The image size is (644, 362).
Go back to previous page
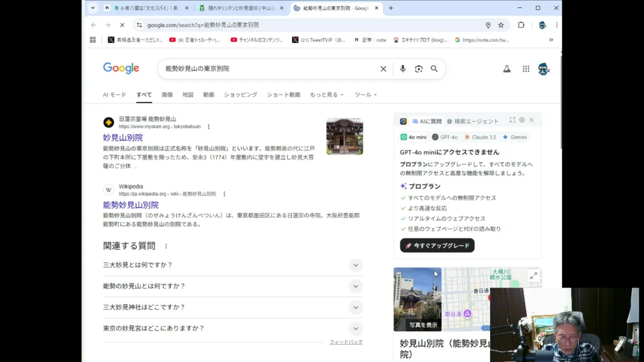coord(94,25)
